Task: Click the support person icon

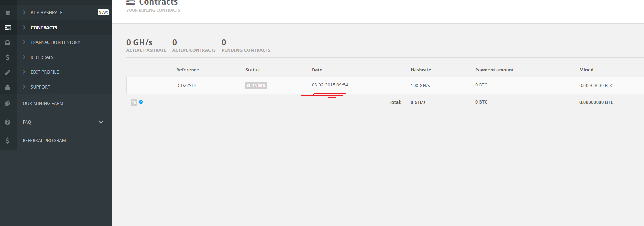Action: 7,87
